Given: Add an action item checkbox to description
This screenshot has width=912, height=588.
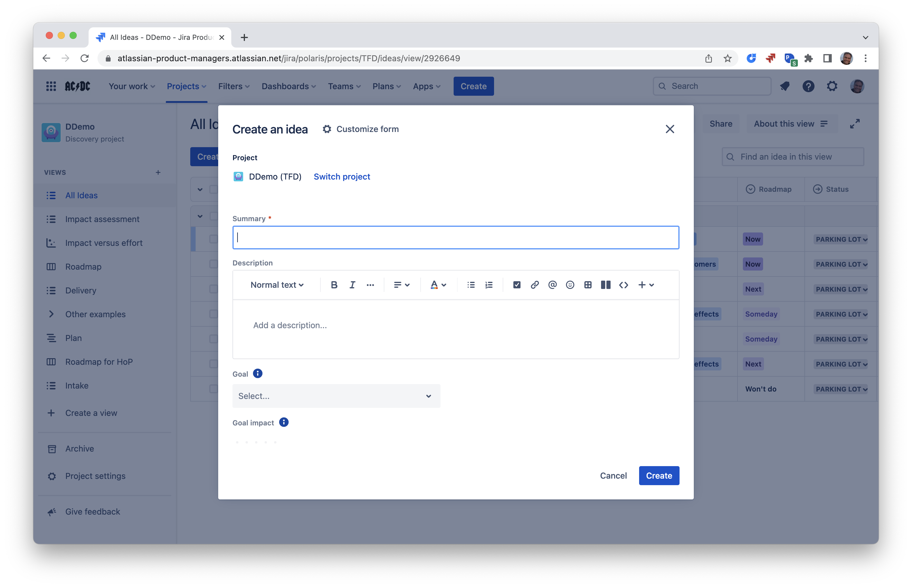Looking at the screenshot, I should point(517,285).
